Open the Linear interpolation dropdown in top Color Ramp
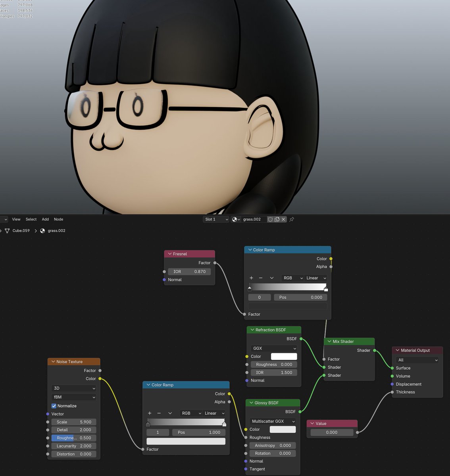Image resolution: width=450 pixels, height=476 pixels. coord(316,278)
